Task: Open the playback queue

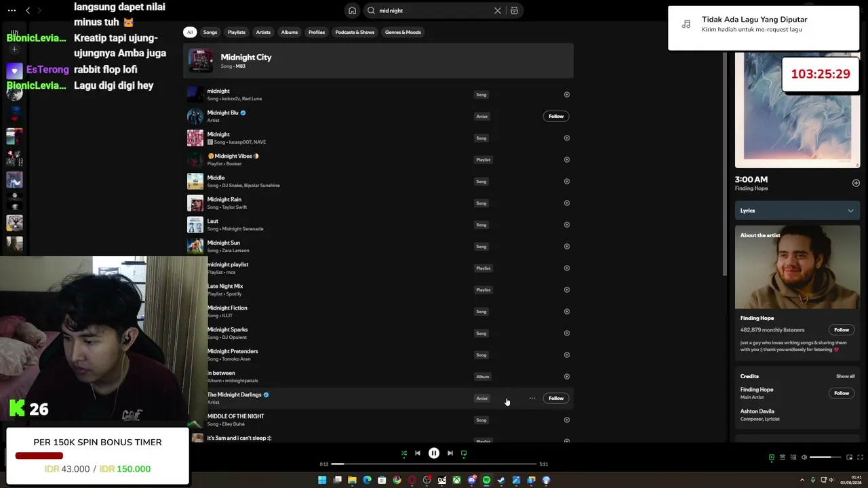Action: click(782, 457)
